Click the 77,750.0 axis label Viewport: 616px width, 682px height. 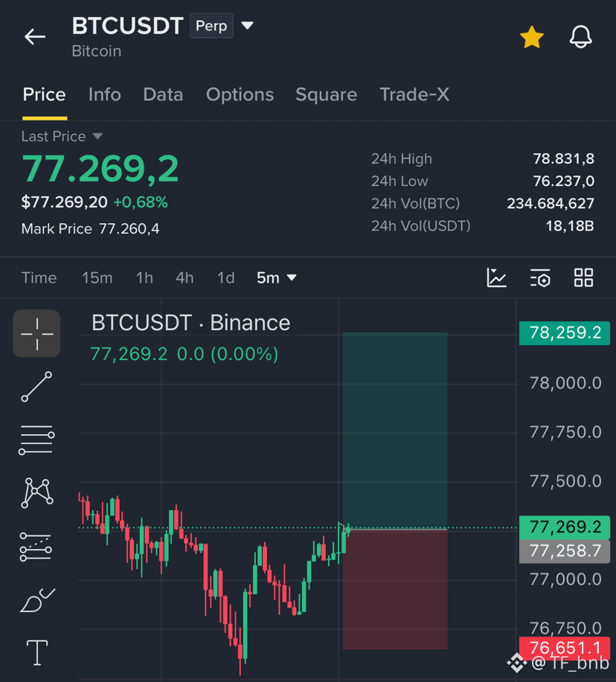(565, 432)
